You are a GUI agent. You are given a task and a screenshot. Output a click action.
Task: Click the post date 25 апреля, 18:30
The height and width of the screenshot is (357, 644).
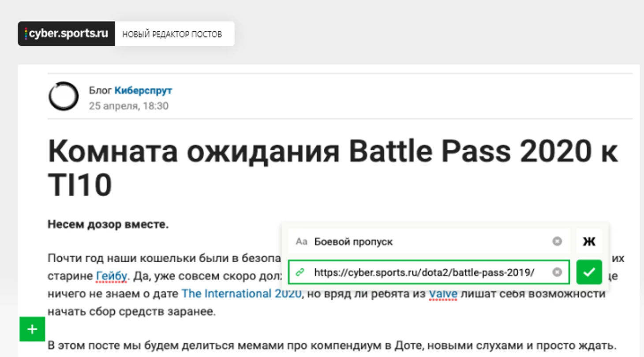128,106
